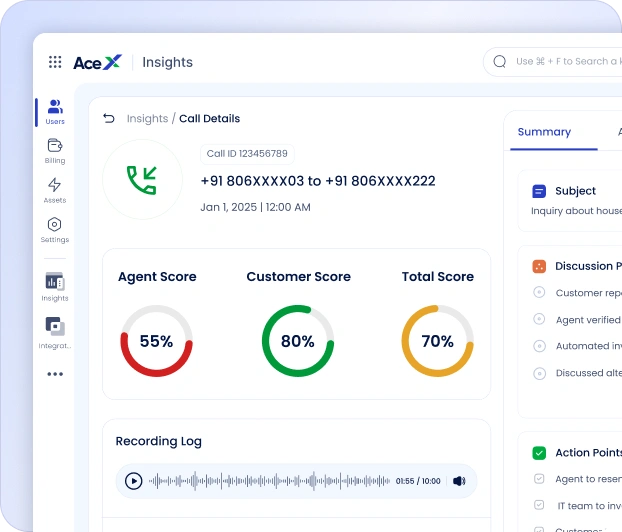Open the Users section in sidebar
The width and height of the screenshot is (622, 532).
55,112
